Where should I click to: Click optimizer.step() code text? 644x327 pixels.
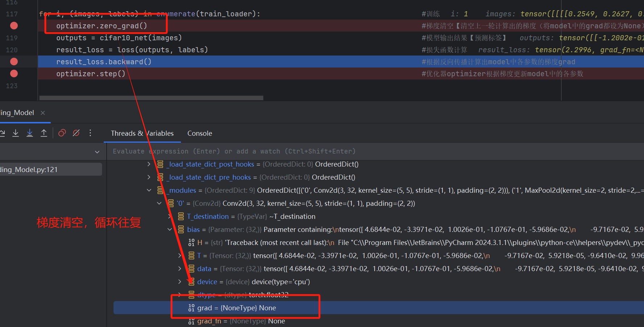pos(91,74)
